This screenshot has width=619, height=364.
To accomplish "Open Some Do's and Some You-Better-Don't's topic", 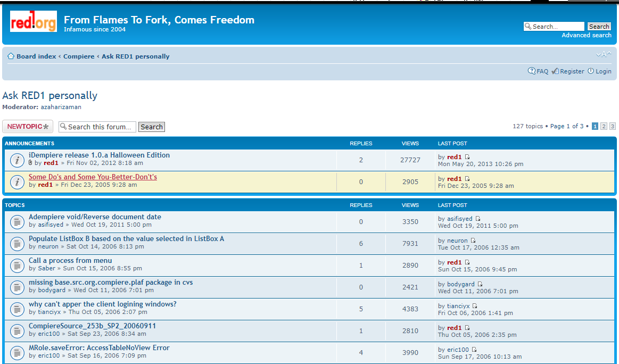I will [93, 177].
